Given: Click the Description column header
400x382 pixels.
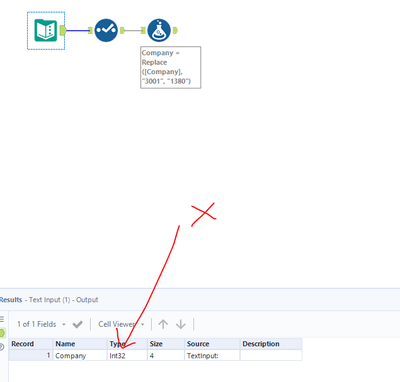Looking at the screenshot, I should click(x=271, y=344).
